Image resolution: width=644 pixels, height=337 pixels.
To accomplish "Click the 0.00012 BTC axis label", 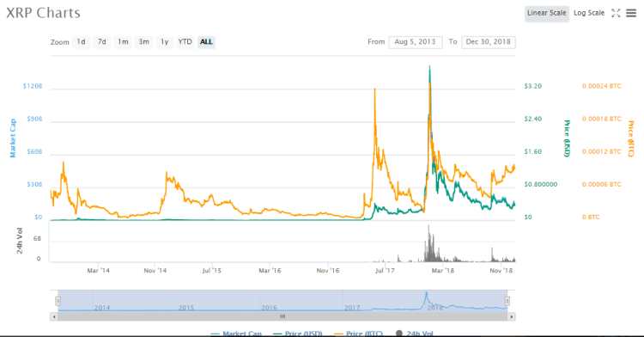I will tap(602, 151).
